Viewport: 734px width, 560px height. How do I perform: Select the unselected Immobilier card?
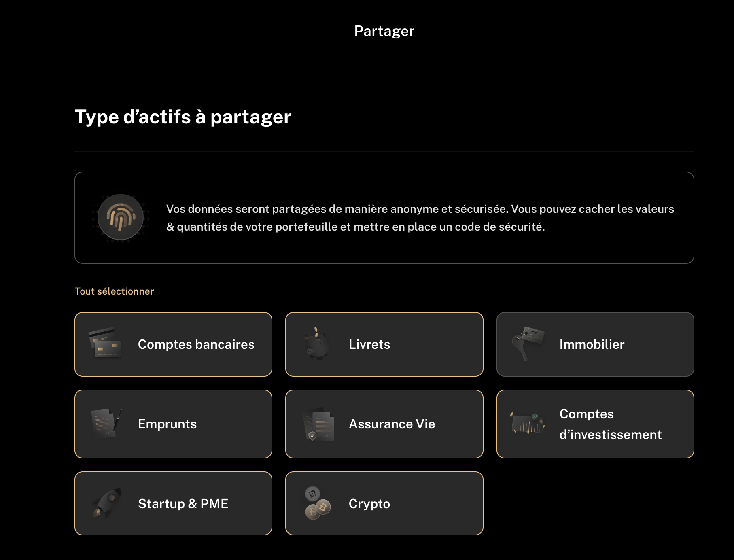(x=595, y=344)
